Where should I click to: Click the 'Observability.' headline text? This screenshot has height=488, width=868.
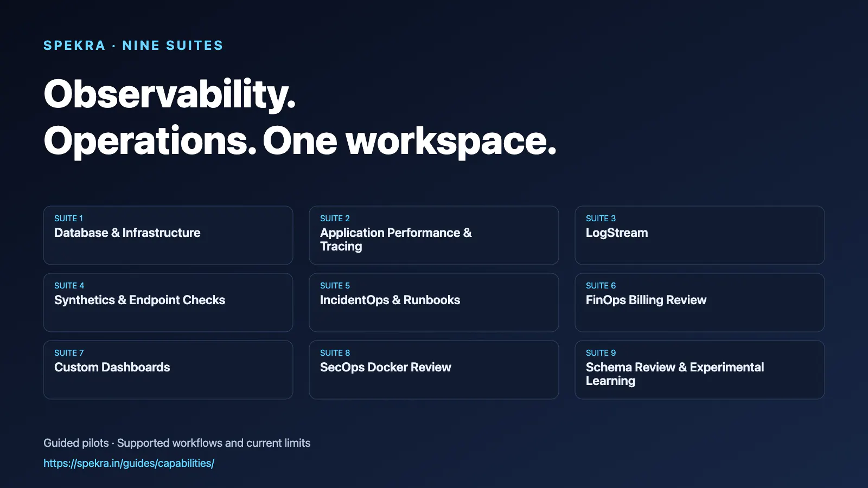click(x=170, y=94)
